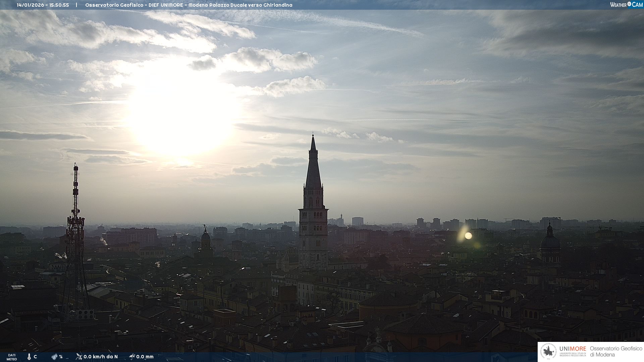Click the WeatherCam logo
644x362 pixels.
[x=626, y=5]
